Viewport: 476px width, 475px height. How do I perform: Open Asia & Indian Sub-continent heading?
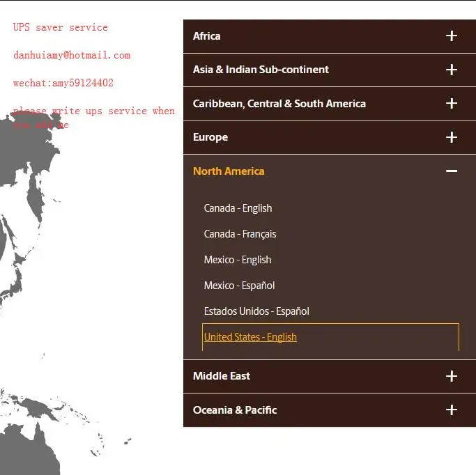click(261, 70)
